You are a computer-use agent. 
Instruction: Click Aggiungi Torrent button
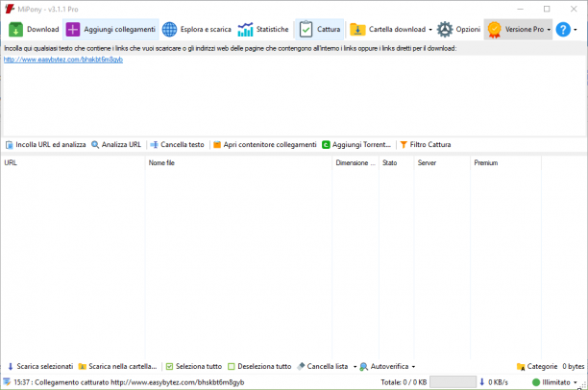[356, 145]
